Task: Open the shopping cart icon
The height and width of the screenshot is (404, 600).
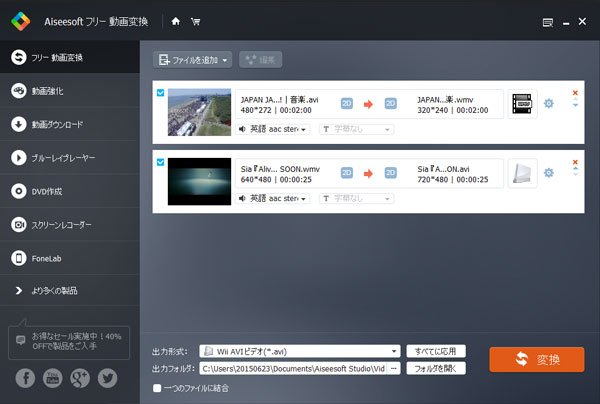Action: (196, 21)
